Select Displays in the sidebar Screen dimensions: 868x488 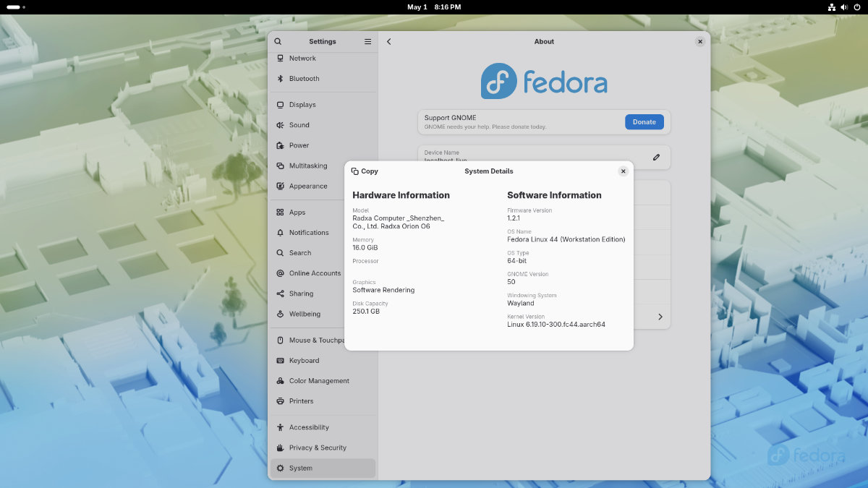click(323, 105)
